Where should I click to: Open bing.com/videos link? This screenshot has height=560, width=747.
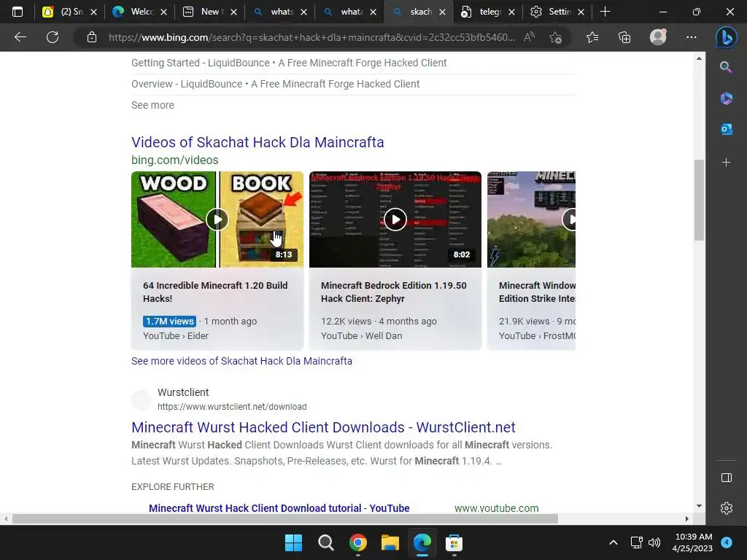(x=175, y=160)
